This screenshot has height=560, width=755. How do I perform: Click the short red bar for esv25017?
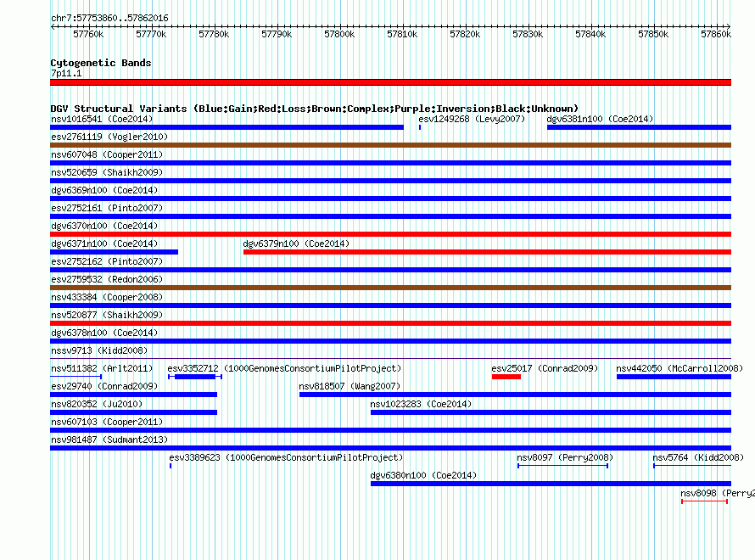506,377
